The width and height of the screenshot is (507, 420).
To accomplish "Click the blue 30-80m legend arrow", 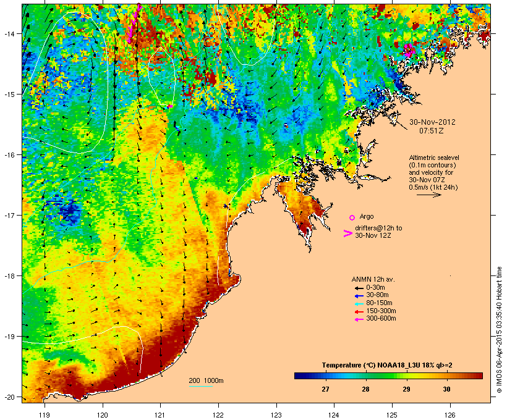I will (359, 296).
